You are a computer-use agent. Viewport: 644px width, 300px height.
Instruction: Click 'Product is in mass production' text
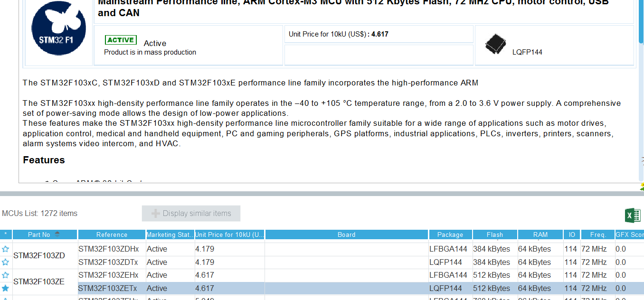150,52
